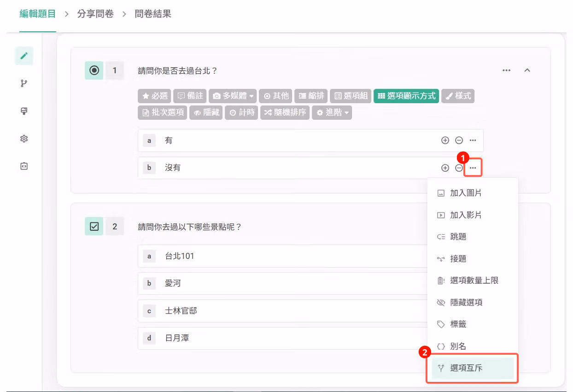Viewport: 573px width, 392px height.
Task: Click question number 1 badge
Action: coord(115,70)
